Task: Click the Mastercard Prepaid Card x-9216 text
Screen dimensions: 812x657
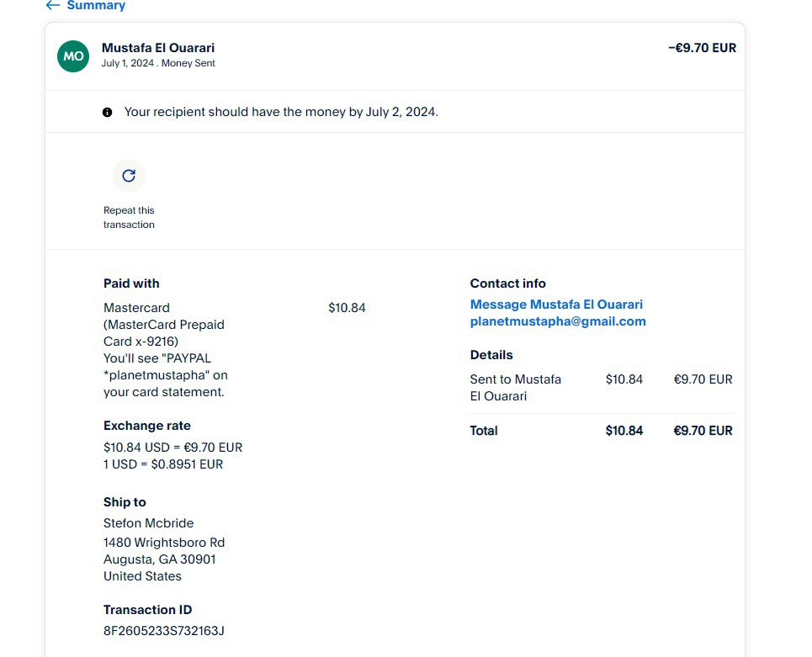Action: click(164, 325)
